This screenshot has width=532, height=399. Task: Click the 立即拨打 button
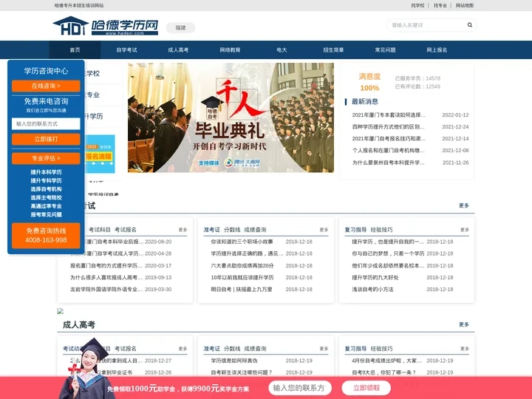[x=46, y=139]
